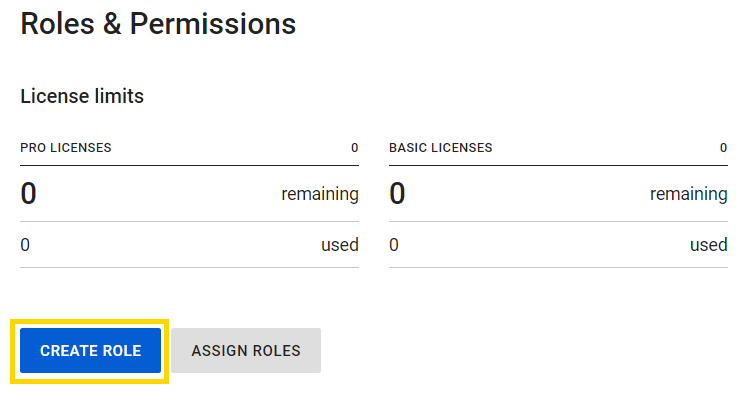
Task: Click the word Roles in the page title
Action: coord(58,23)
